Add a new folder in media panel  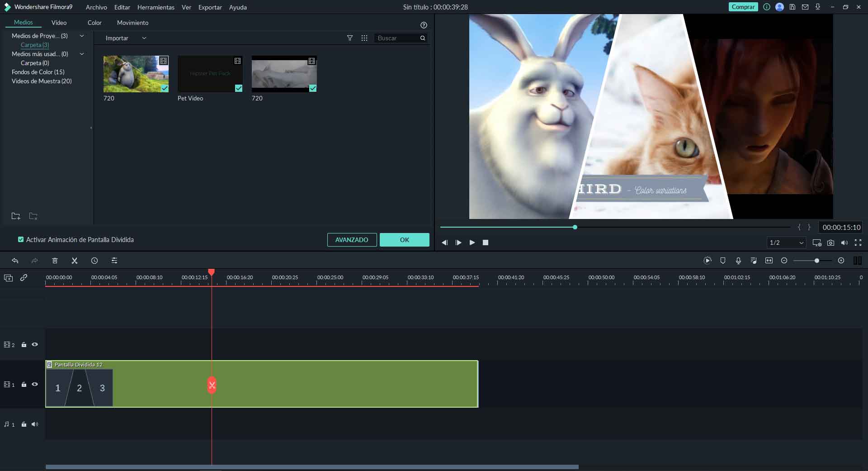tap(16, 216)
